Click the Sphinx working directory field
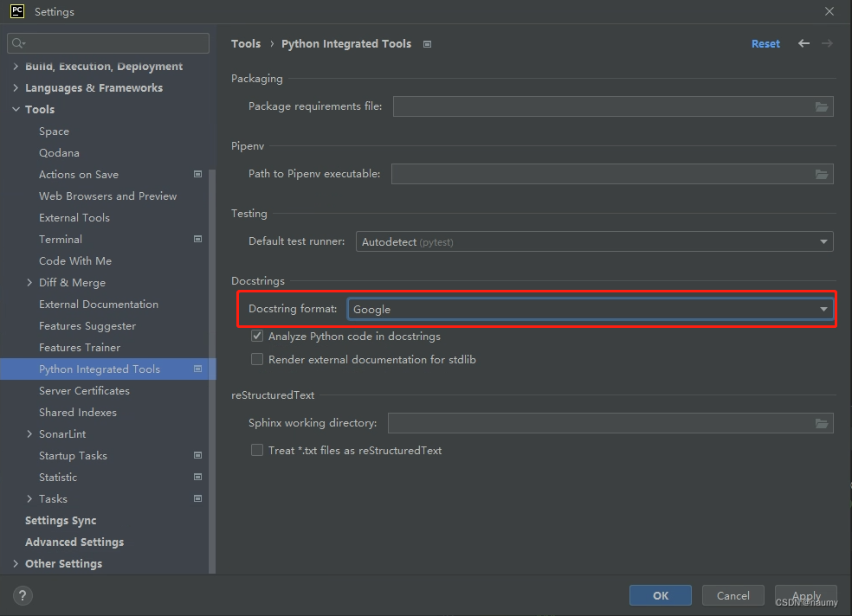The width and height of the screenshot is (852, 616). (x=610, y=423)
